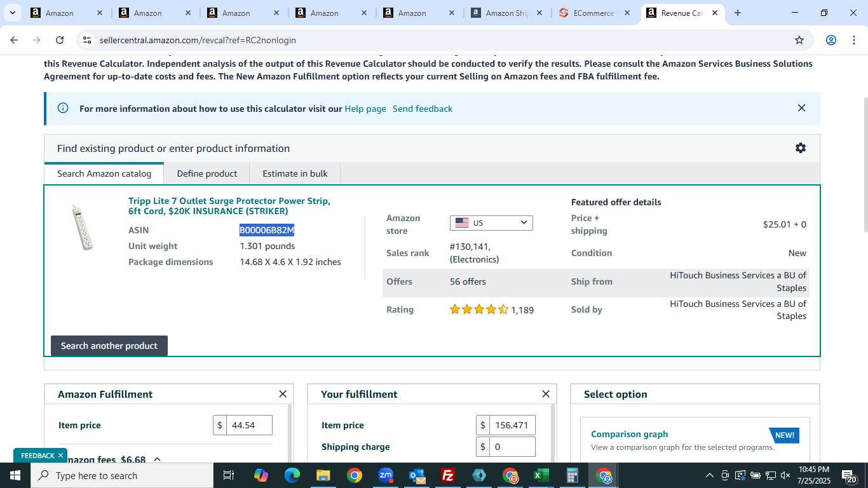Click the Send feedback link

pyautogui.click(x=423, y=109)
